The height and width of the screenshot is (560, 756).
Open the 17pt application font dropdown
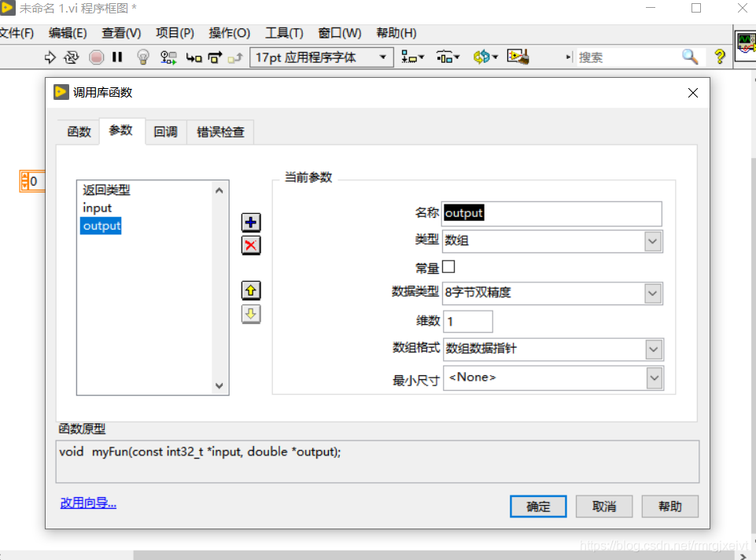tap(322, 57)
